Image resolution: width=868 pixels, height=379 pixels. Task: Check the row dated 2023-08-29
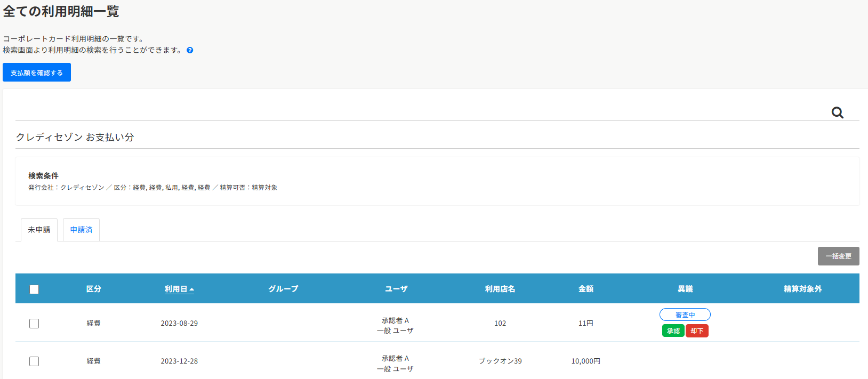click(x=34, y=324)
